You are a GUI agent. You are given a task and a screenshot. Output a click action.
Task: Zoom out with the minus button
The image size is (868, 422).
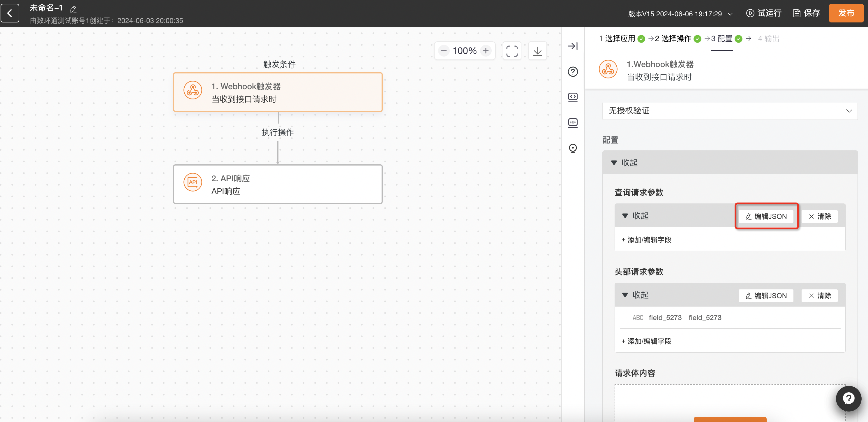click(444, 51)
